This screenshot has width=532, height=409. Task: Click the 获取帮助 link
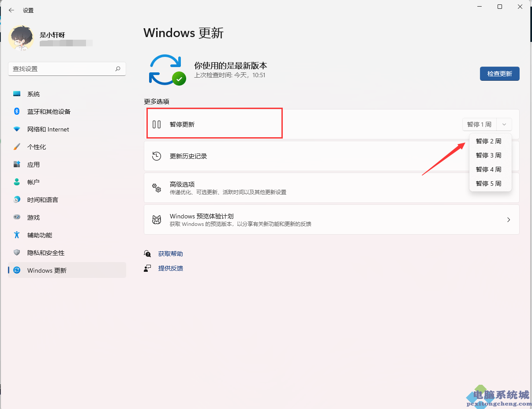tap(171, 254)
